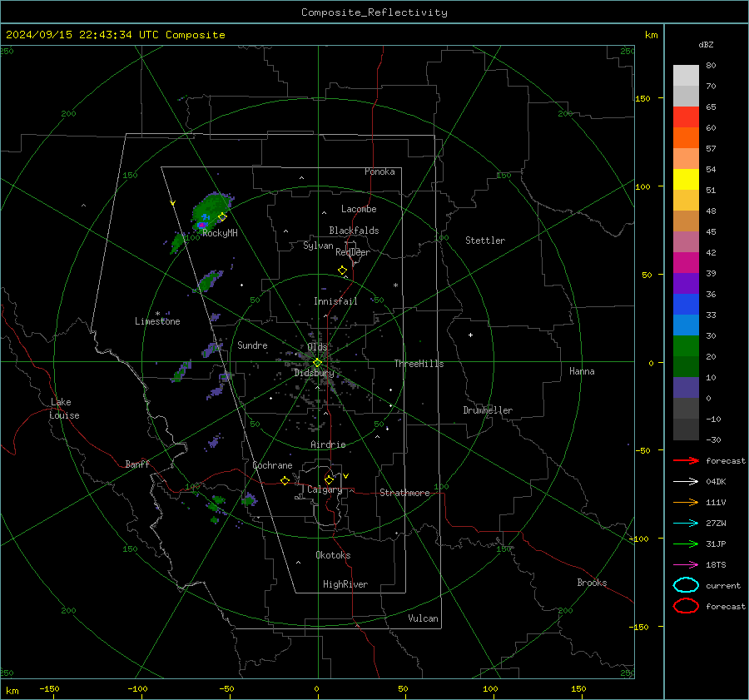
Task: Click the Limestone label
Action: point(157,321)
